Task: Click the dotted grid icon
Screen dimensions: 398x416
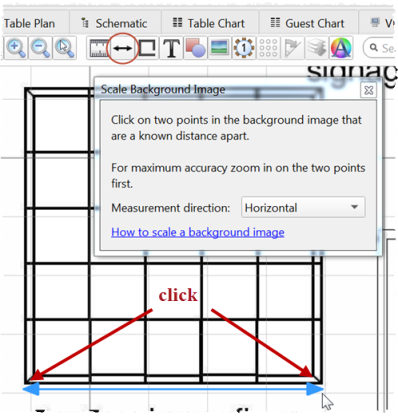Action: tap(268, 48)
